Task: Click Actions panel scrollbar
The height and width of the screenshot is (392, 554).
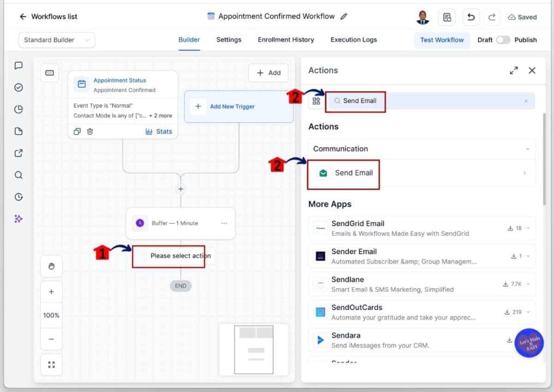Action: 544,159
